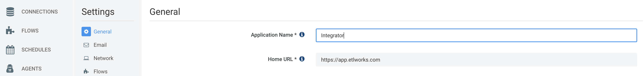644x76 pixels.
Task: Switch to Email settings
Action: point(100,45)
